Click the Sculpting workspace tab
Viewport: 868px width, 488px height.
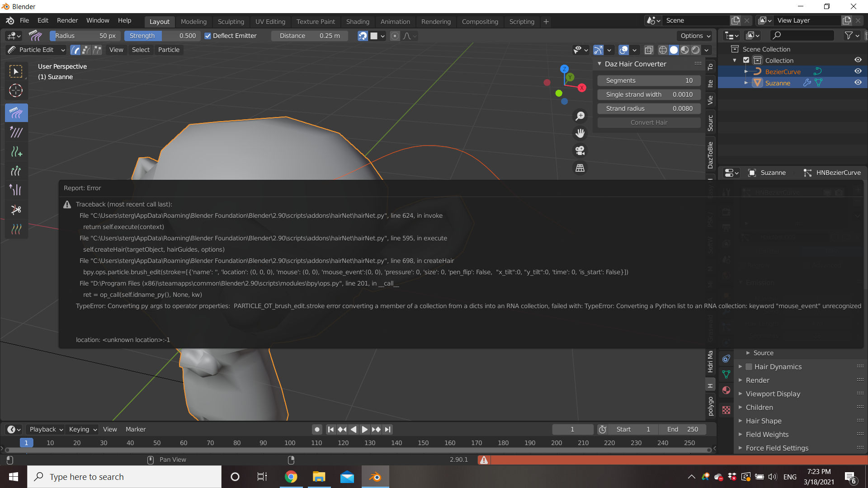click(231, 21)
